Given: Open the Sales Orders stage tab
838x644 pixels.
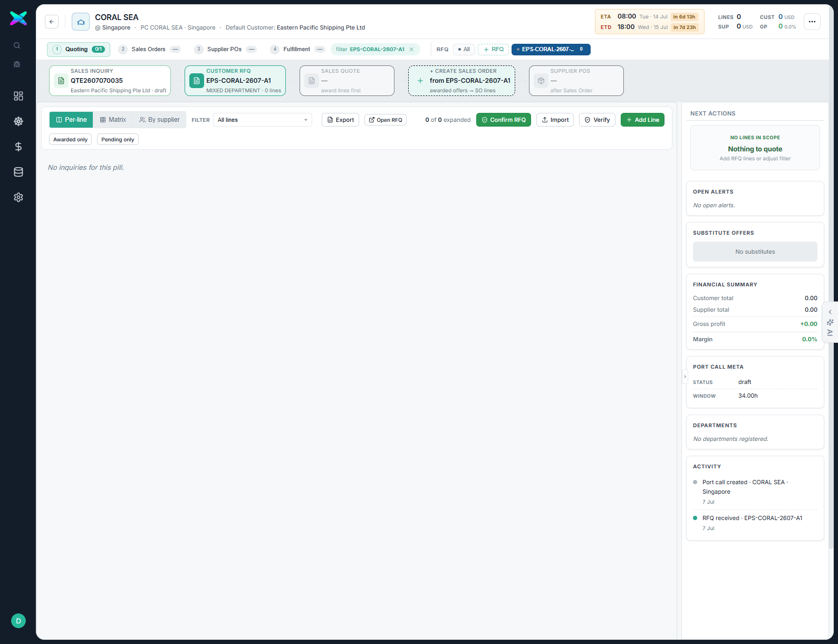Looking at the screenshot, I should (150, 49).
